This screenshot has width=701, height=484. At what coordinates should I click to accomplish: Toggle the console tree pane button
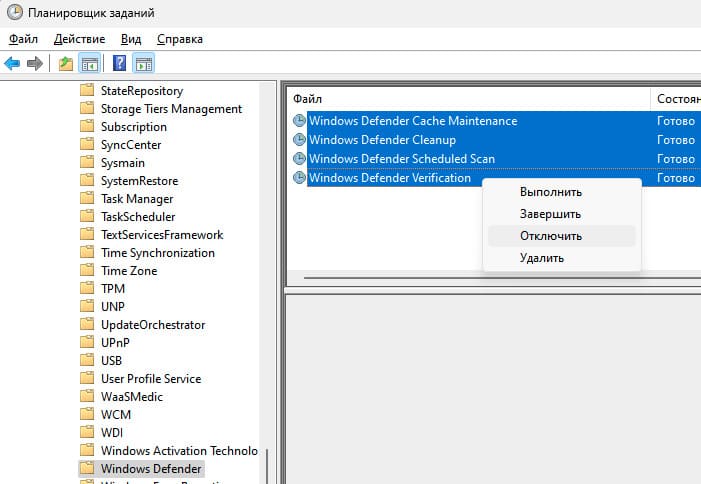click(89, 64)
